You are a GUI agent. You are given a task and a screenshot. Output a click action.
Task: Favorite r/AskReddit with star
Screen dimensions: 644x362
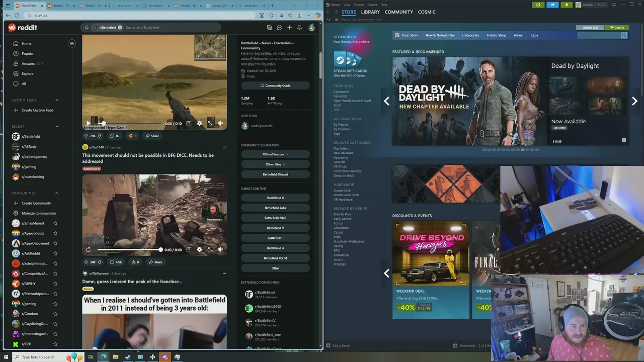point(55,253)
